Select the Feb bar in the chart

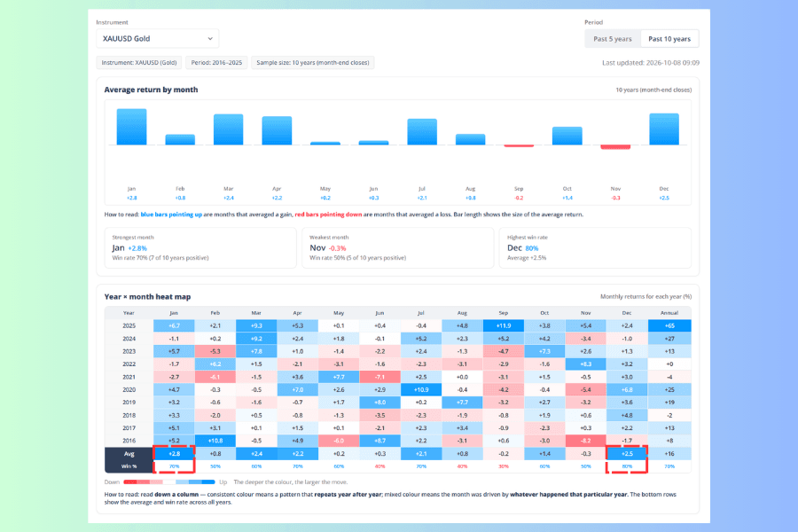(x=180, y=139)
